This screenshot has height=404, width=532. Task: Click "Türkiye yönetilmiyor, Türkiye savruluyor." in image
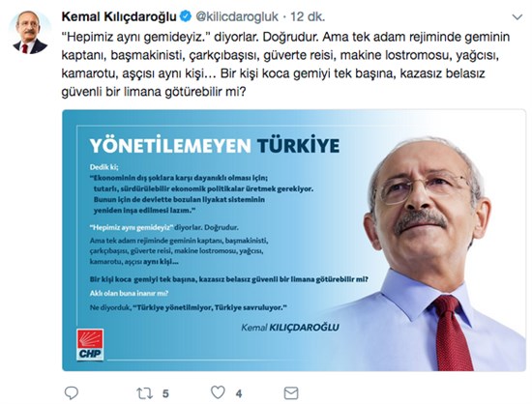[x=210, y=307]
